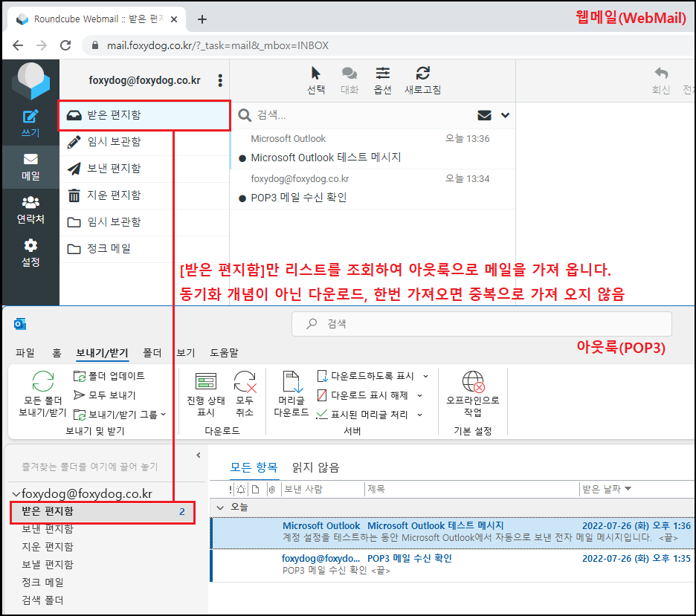696x616 pixels.
Task: Click browser back arrow
Action: (18, 45)
